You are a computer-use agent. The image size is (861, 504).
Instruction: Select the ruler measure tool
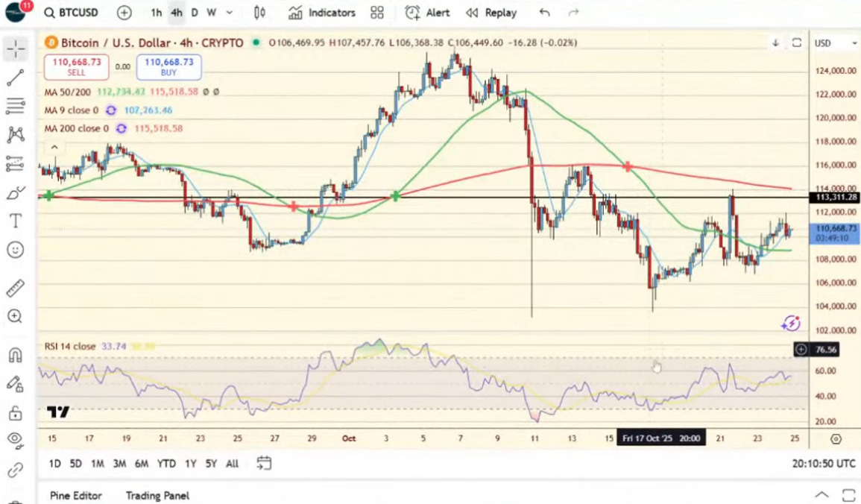16,289
